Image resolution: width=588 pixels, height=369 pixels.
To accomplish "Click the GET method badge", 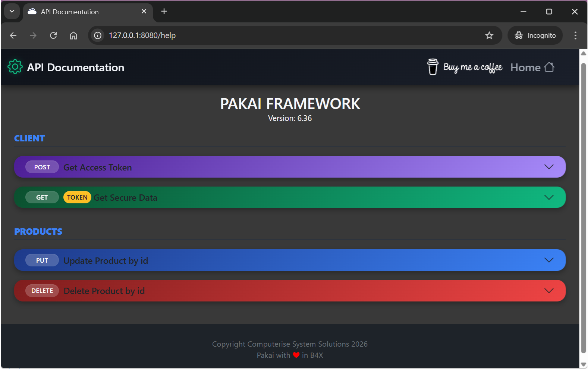I will [42, 197].
